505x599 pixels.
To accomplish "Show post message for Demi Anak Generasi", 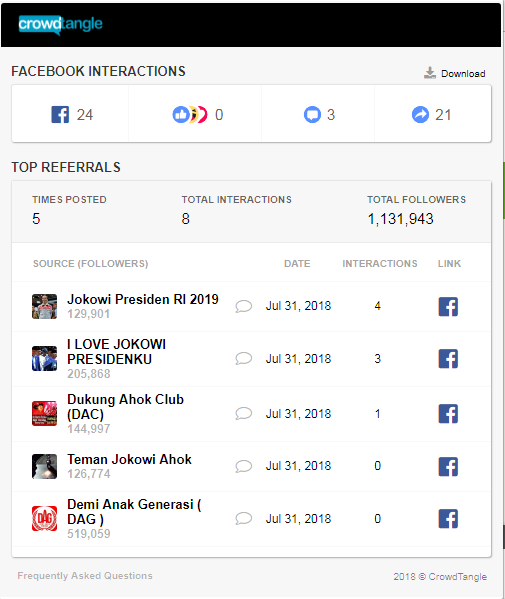I will coord(243,518).
